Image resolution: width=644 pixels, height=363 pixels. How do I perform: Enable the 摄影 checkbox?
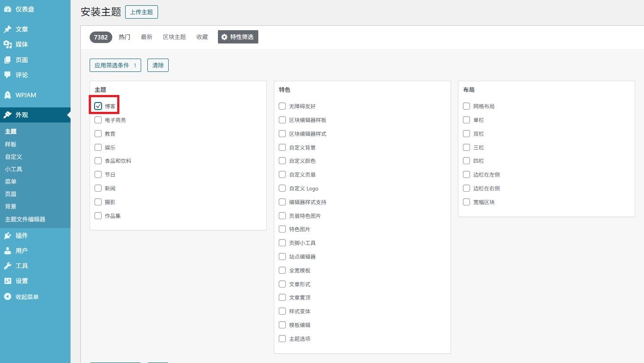(x=98, y=202)
